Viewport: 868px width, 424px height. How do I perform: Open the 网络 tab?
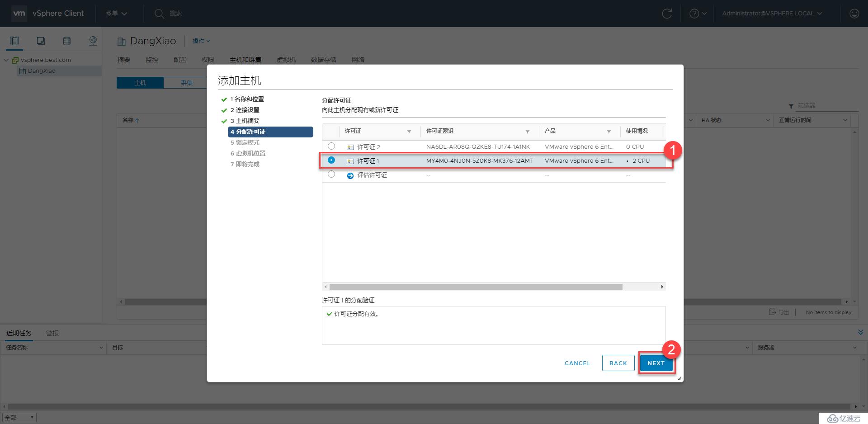(x=358, y=60)
